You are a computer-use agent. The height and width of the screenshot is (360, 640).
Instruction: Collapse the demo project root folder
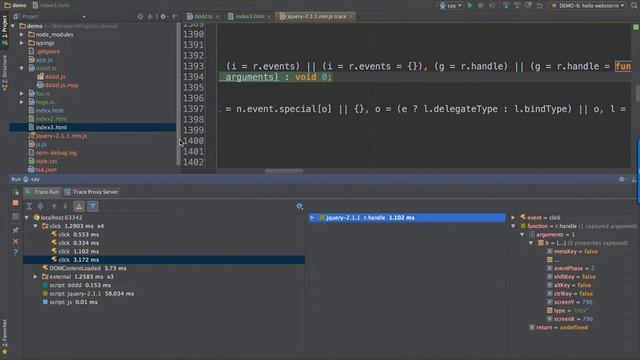(x=13, y=26)
